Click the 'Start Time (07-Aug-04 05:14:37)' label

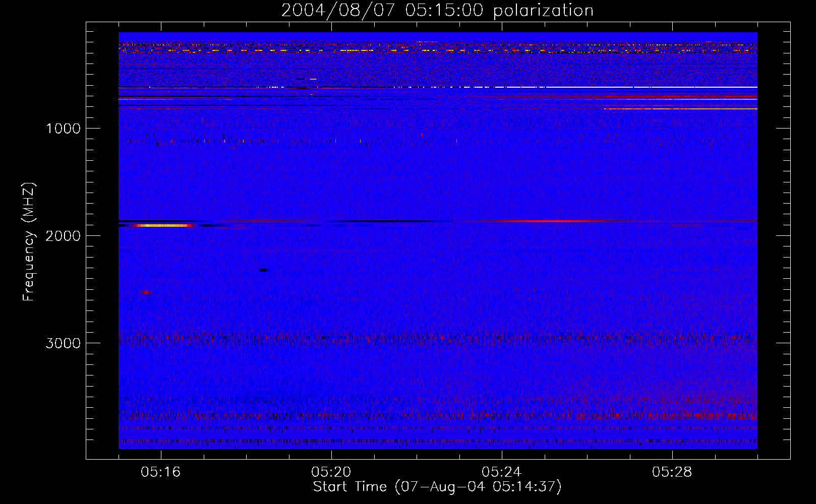click(437, 487)
